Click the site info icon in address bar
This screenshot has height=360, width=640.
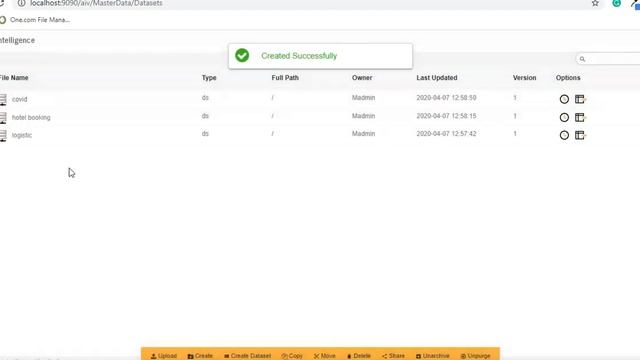click(21, 3)
